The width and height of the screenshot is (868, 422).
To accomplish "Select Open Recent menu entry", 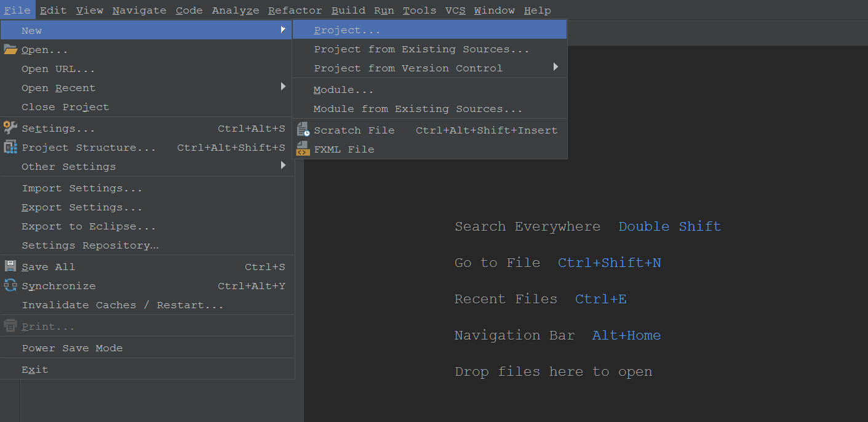I will [x=146, y=88].
